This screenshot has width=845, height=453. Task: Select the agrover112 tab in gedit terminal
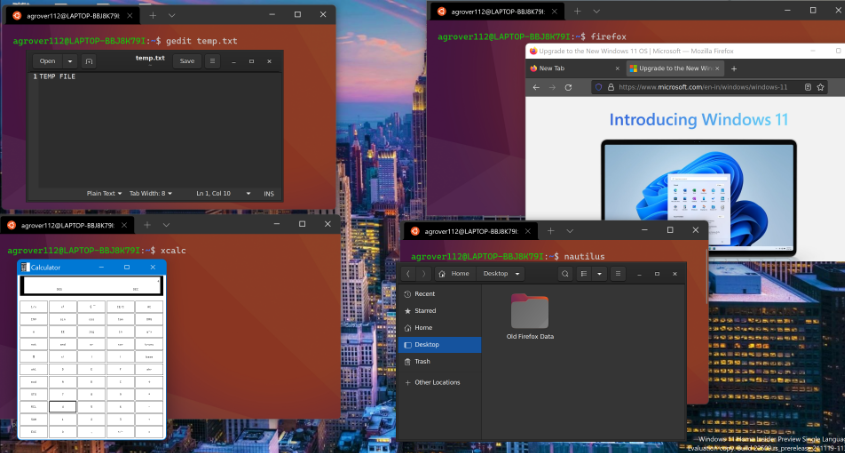[x=73, y=16]
